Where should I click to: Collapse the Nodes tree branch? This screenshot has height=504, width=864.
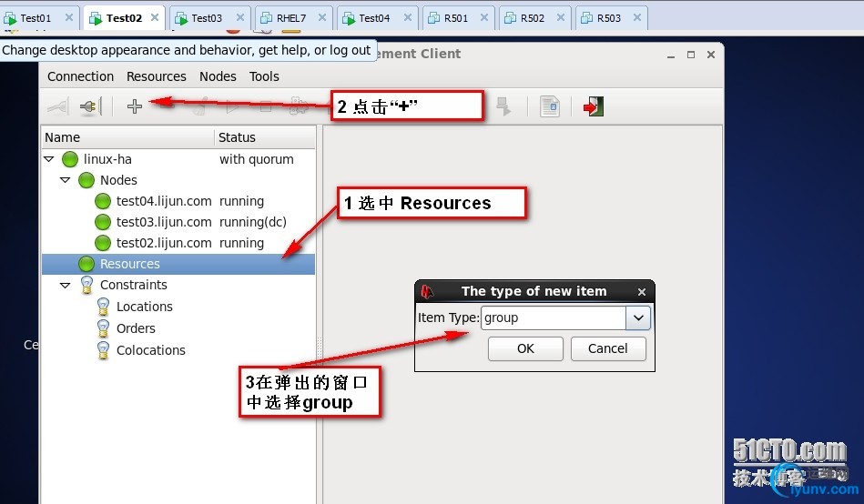click(x=65, y=180)
